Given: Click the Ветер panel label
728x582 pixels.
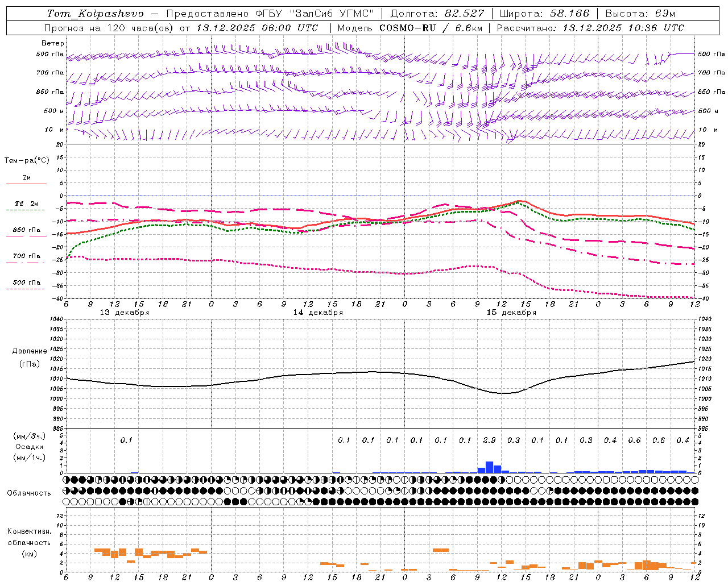Looking at the screenshot, I should point(53,43).
